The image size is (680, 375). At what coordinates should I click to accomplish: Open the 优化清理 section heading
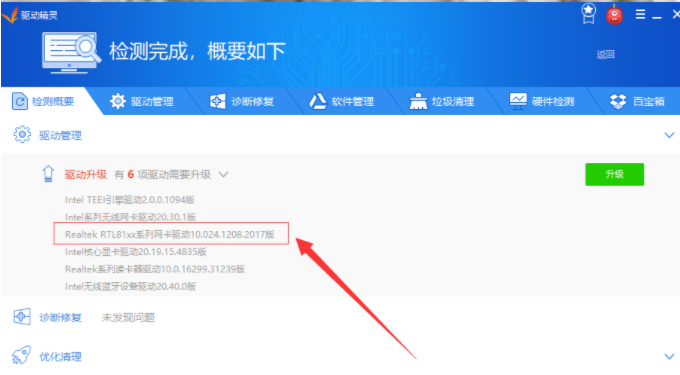(x=60, y=357)
